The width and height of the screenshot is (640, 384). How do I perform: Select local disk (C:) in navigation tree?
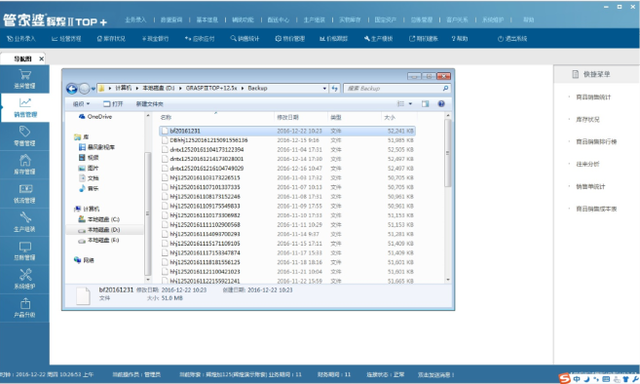(x=99, y=220)
